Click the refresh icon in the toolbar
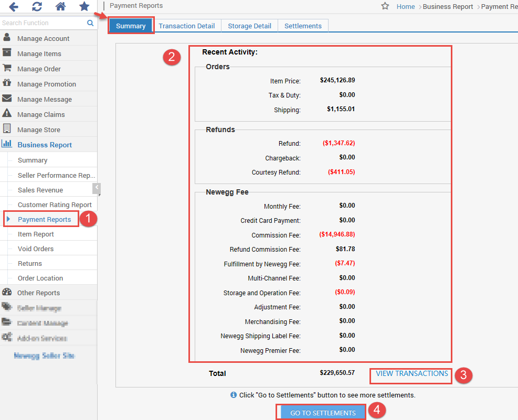Viewport: 518px width, 420px height. point(36,7)
